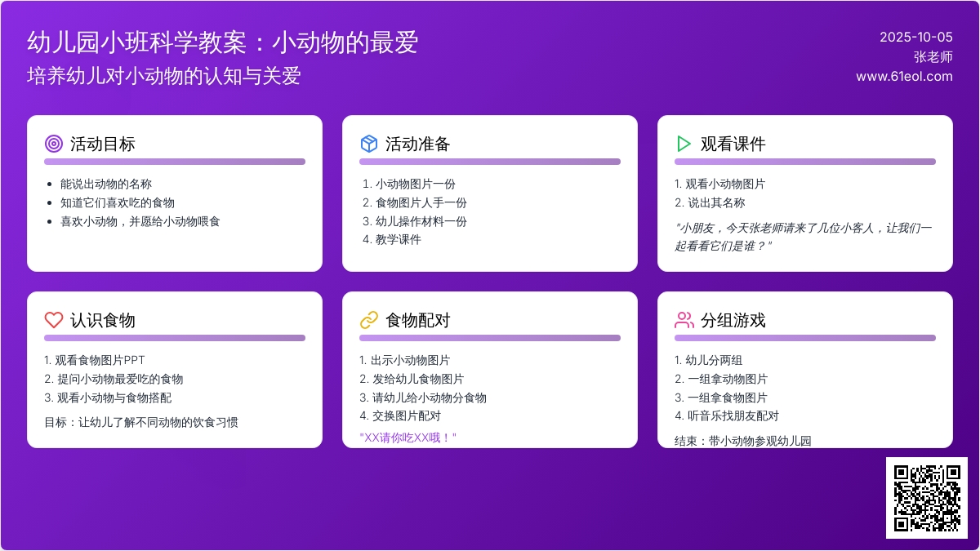
Task: Click the purple bar under 活动目标 heading
Action: (x=175, y=162)
